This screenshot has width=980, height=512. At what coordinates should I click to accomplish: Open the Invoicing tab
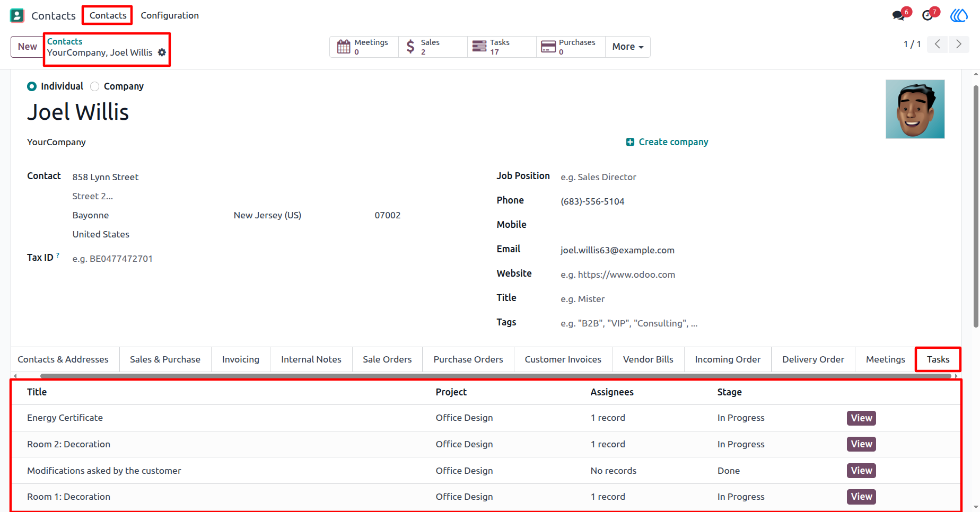pyautogui.click(x=241, y=359)
